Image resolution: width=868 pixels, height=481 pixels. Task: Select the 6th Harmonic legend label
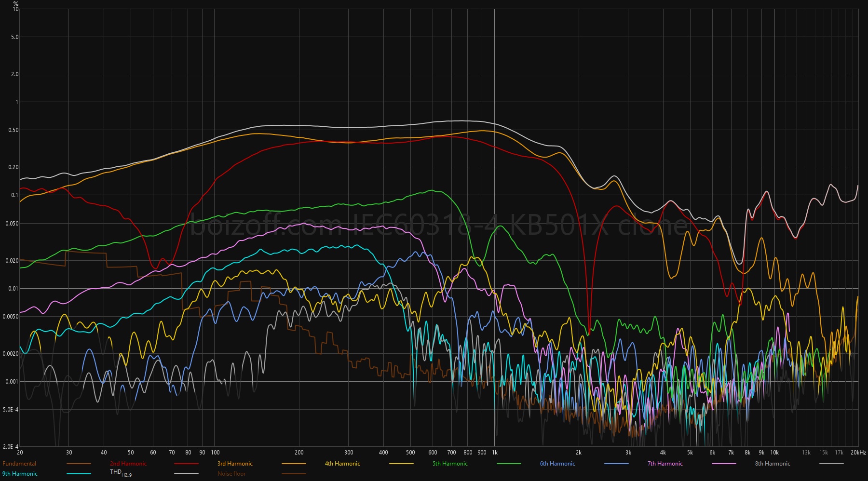click(557, 464)
